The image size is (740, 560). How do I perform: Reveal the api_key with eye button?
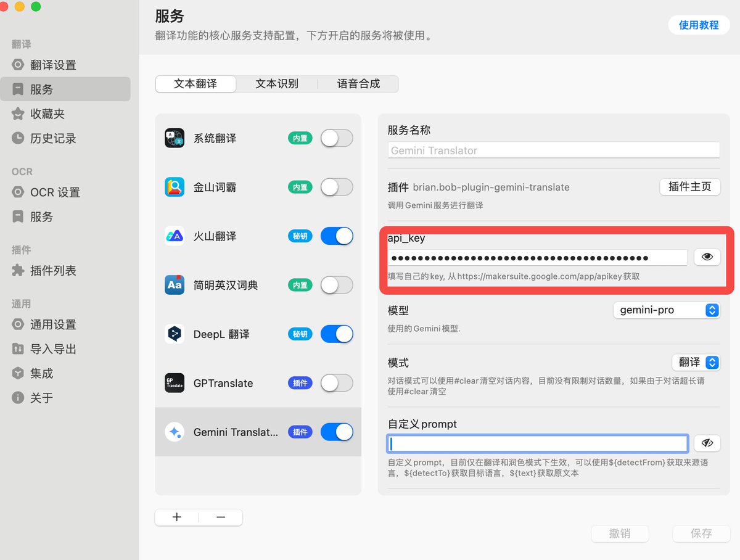[x=707, y=257]
